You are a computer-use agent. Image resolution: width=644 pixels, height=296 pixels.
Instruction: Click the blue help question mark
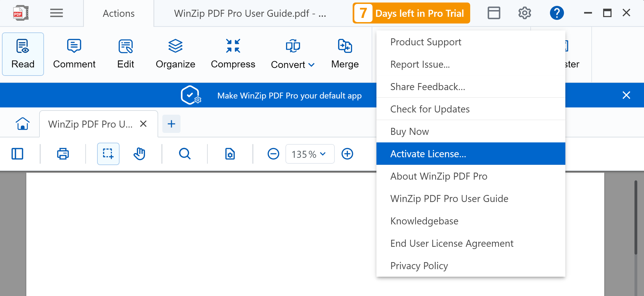pos(557,13)
